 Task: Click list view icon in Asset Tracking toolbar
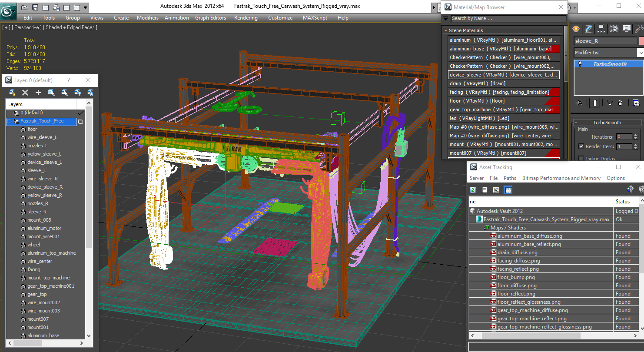[x=485, y=190]
